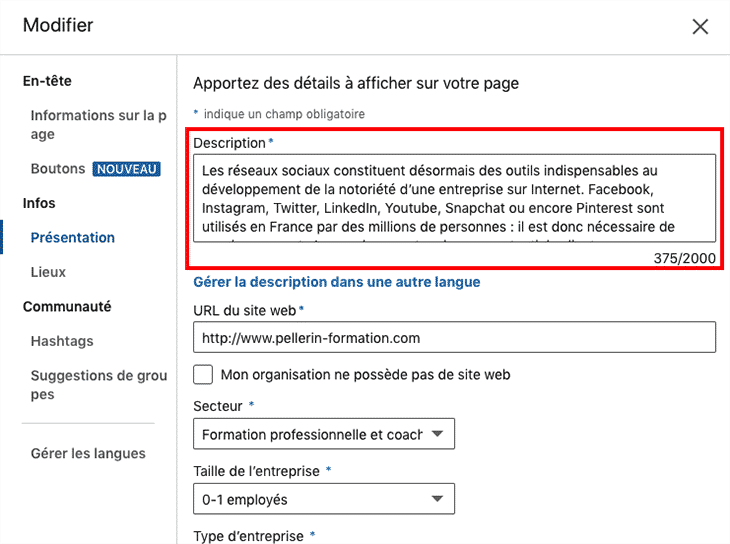Click the En-tête section heading
Viewport: 730px width, 544px height.
click(47, 81)
